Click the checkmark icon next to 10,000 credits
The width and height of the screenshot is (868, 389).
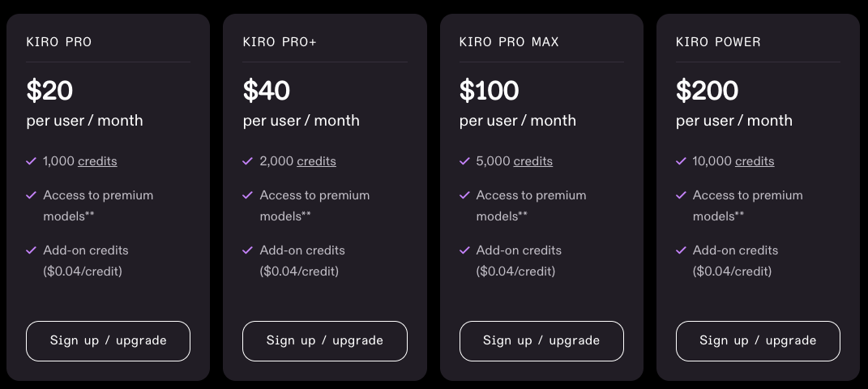[x=681, y=161]
